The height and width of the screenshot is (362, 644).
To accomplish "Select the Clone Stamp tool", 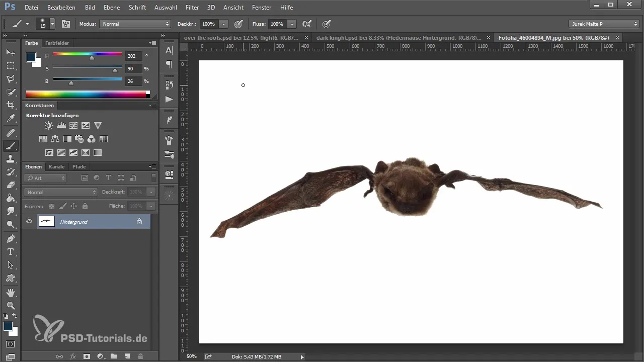I will (10, 159).
